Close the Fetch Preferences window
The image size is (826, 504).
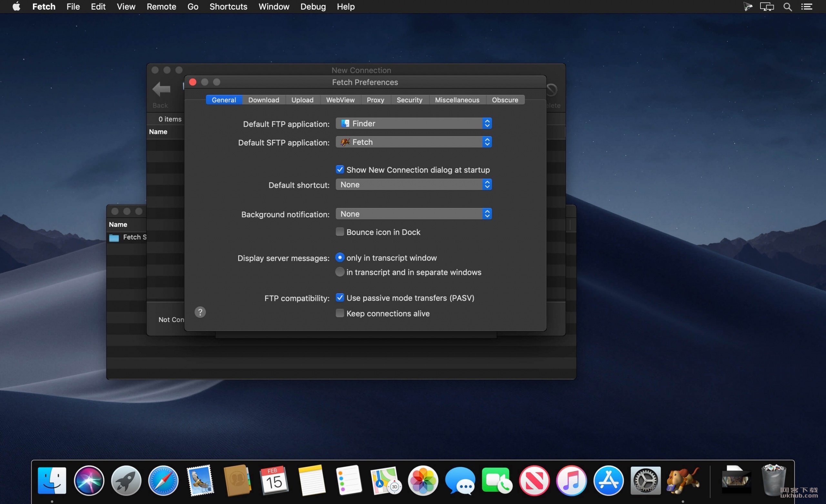click(x=193, y=82)
